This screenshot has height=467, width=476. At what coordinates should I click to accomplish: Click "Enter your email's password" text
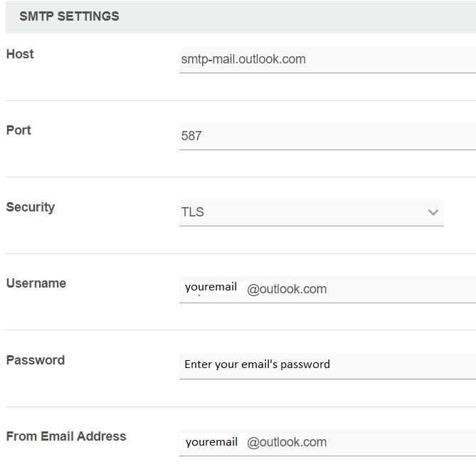click(257, 364)
